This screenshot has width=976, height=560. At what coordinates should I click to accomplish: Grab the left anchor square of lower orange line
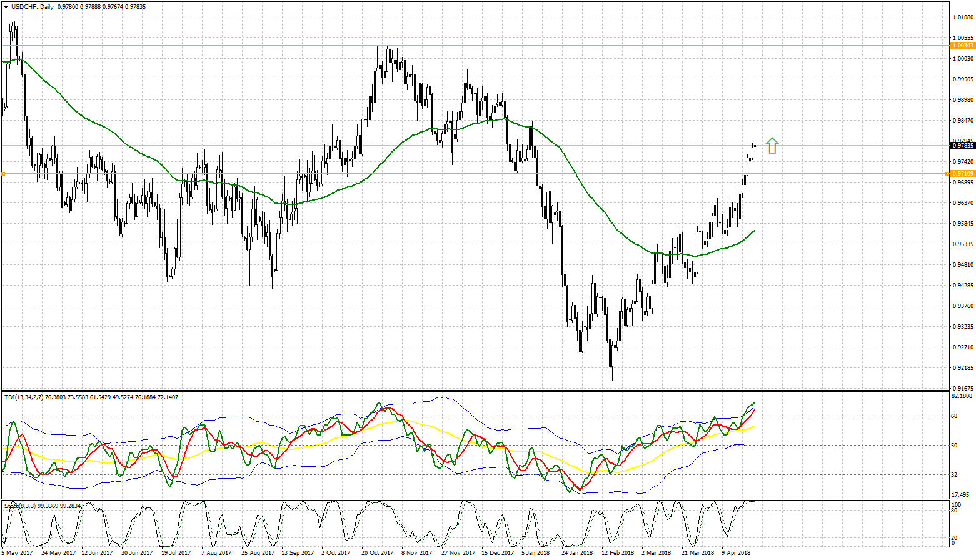click(x=3, y=174)
